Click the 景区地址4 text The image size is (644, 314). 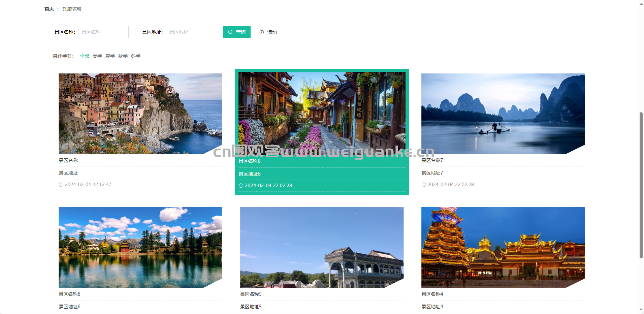pyautogui.click(x=432, y=307)
